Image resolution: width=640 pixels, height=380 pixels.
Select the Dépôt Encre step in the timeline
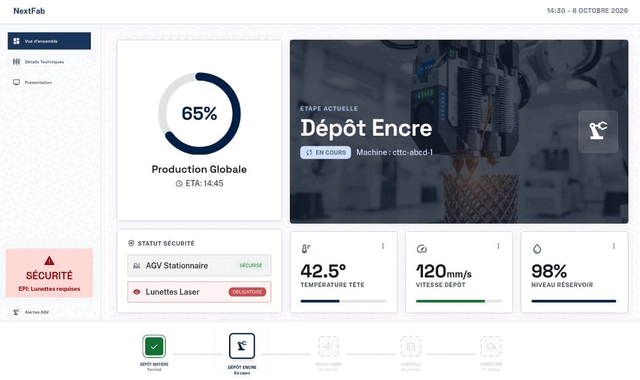click(242, 347)
